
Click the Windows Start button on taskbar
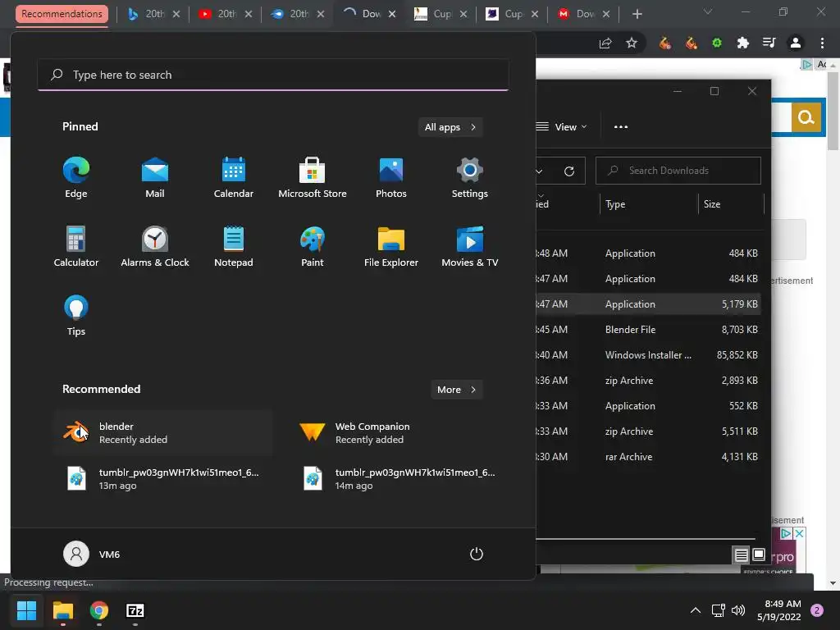click(26, 610)
